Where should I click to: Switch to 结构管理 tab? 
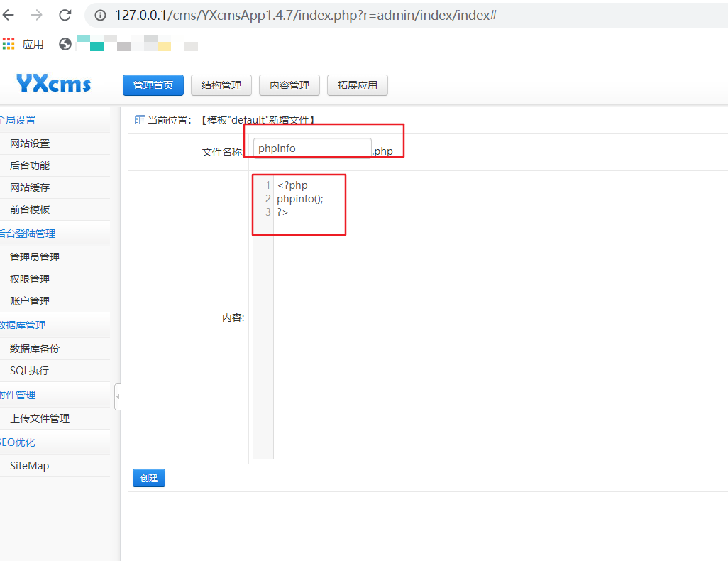click(221, 85)
